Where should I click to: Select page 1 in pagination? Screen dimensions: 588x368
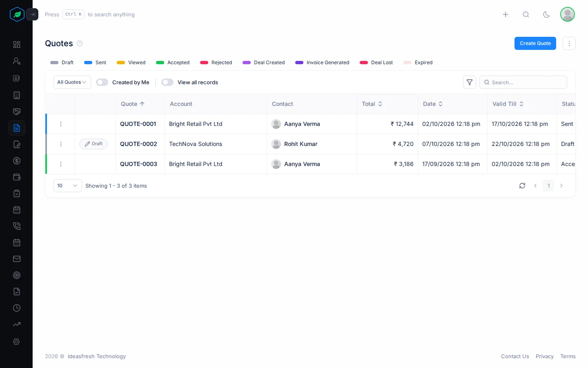(x=548, y=186)
